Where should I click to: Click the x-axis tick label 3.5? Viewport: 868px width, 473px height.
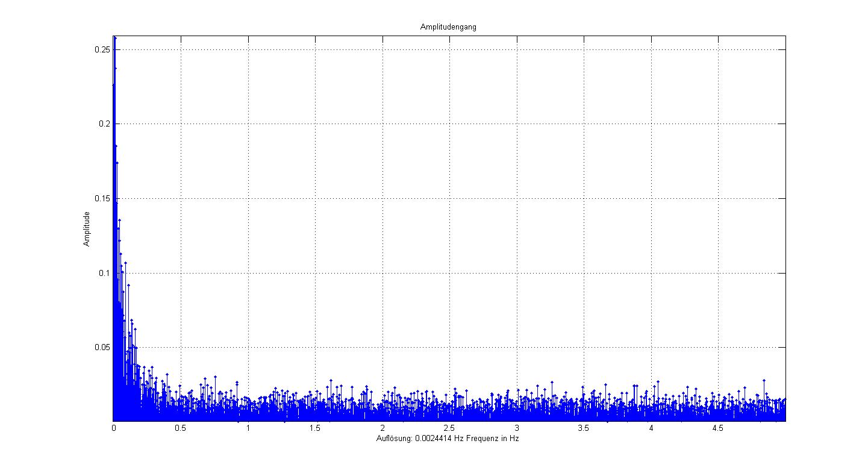coord(583,428)
